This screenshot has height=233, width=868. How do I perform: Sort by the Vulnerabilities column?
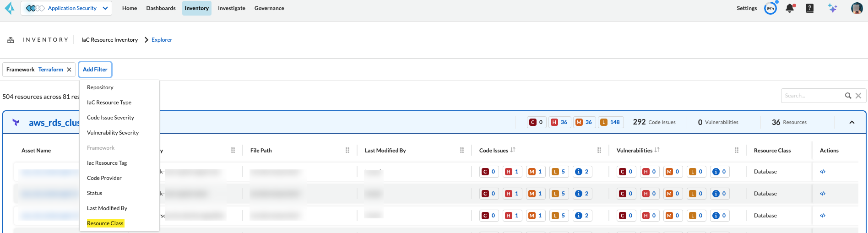pyautogui.click(x=657, y=150)
